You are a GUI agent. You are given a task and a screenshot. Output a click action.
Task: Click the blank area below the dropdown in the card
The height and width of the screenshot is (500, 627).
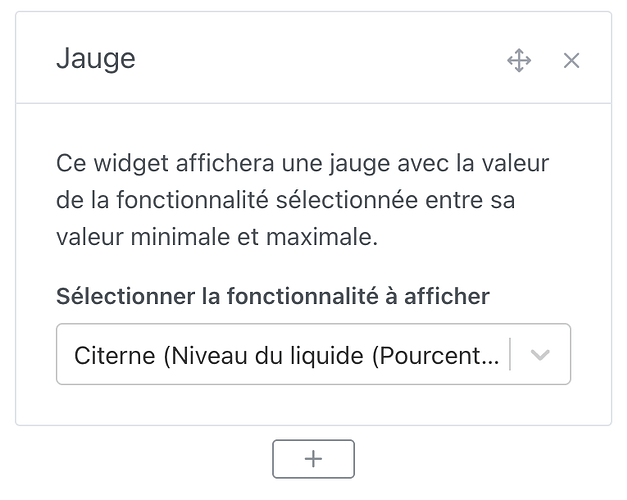pos(313,405)
